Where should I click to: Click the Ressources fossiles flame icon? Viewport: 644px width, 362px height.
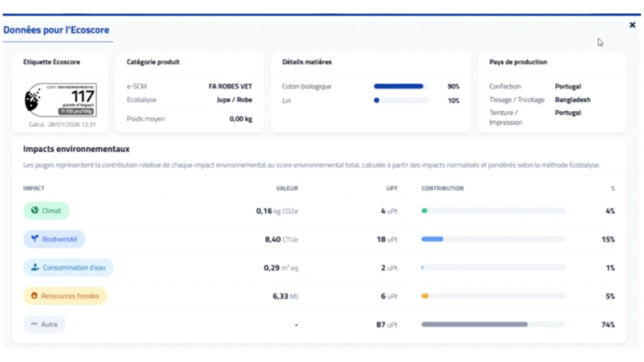(x=34, y=295)
